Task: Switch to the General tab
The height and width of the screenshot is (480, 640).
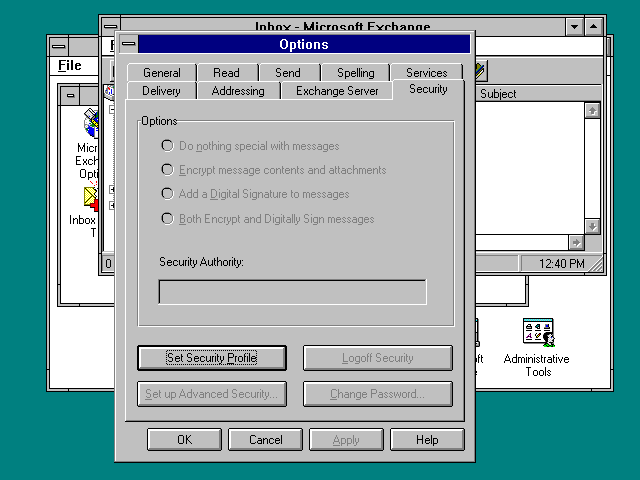Action: pos(162,73)
